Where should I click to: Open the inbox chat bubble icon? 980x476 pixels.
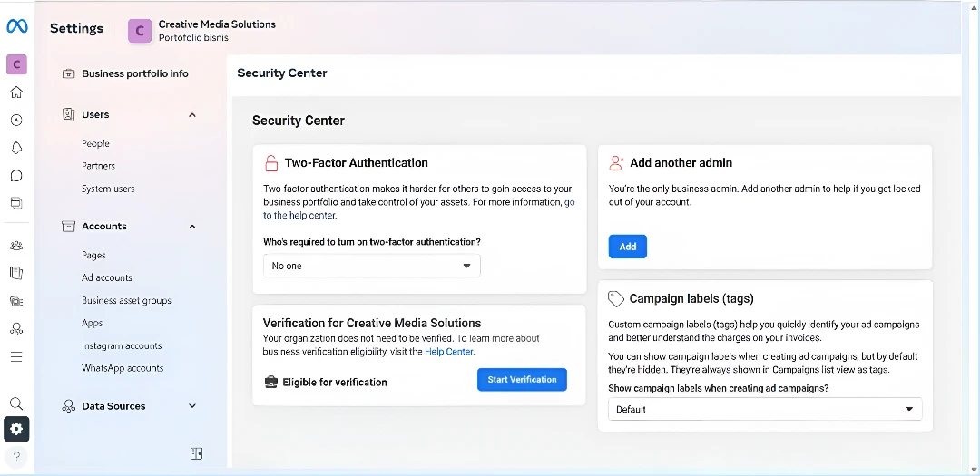coord(16,176)
